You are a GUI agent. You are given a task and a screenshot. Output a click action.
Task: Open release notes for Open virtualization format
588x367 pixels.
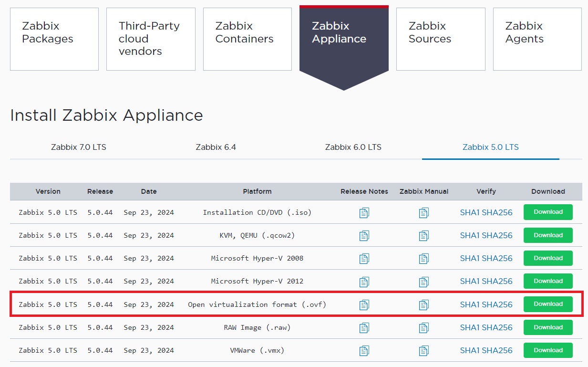(x=364, y=304)
